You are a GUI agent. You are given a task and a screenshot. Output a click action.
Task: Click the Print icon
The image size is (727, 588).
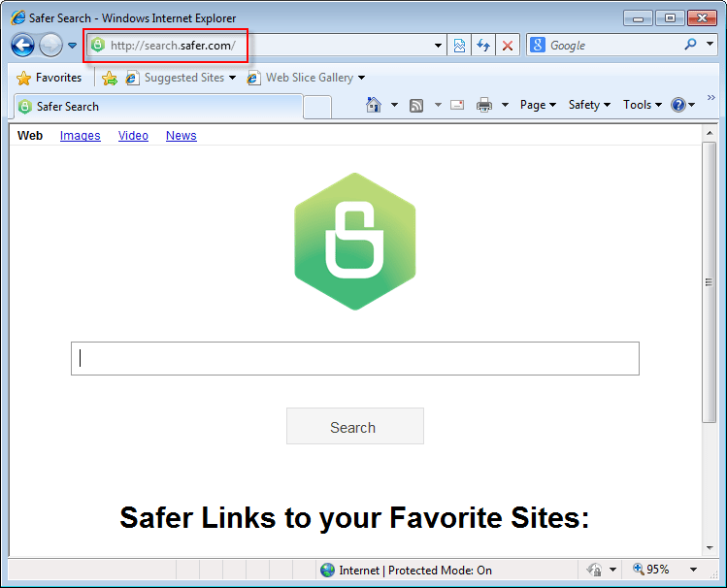click(x=484, y=105)
